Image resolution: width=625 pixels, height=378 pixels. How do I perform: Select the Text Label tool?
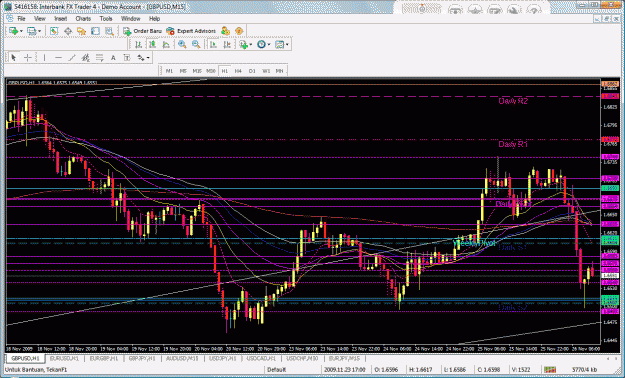point(127,58)
